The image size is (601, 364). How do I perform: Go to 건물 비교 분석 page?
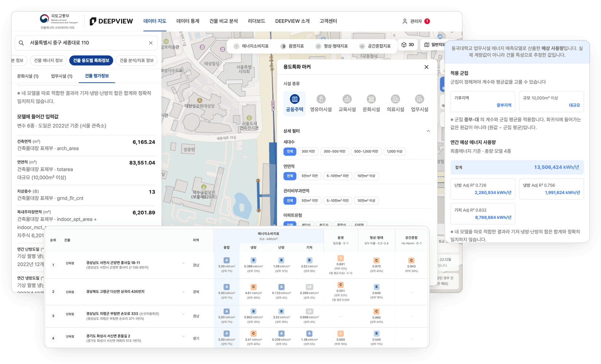pyautogui.click(x=224, y=21)
